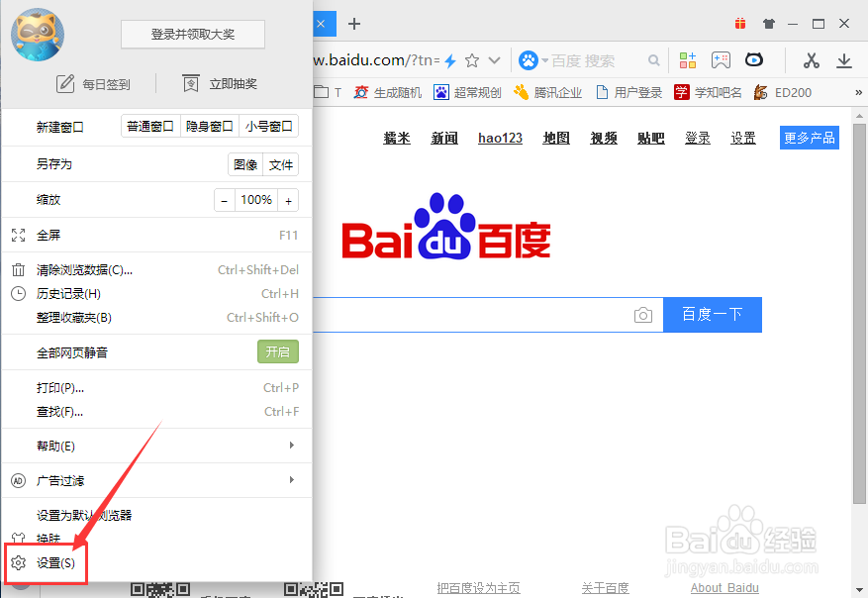This screenshot has width=868, height=598.
Task: Save page as 图像
Action: [245, 164]
